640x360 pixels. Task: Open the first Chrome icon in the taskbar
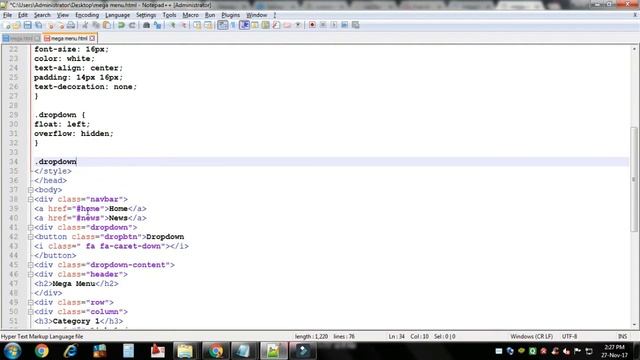click(x=41, y=351)
